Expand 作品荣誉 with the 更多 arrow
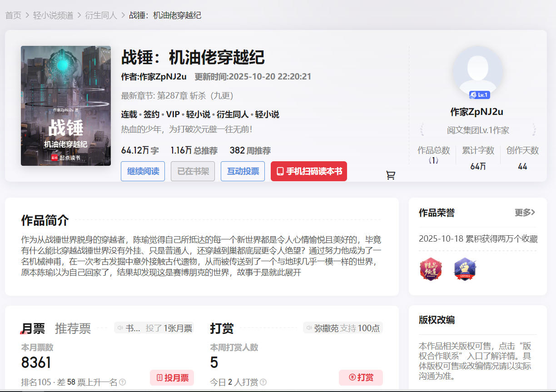 (525, 213)
